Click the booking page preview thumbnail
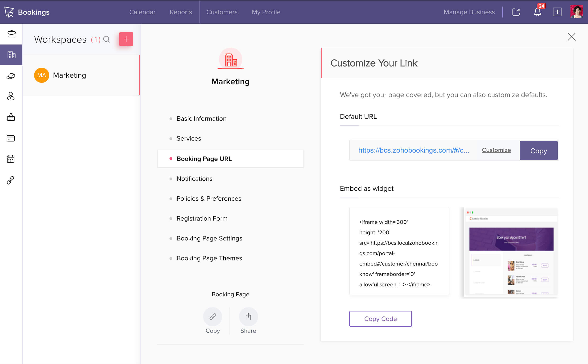 [x=511, y=252]
